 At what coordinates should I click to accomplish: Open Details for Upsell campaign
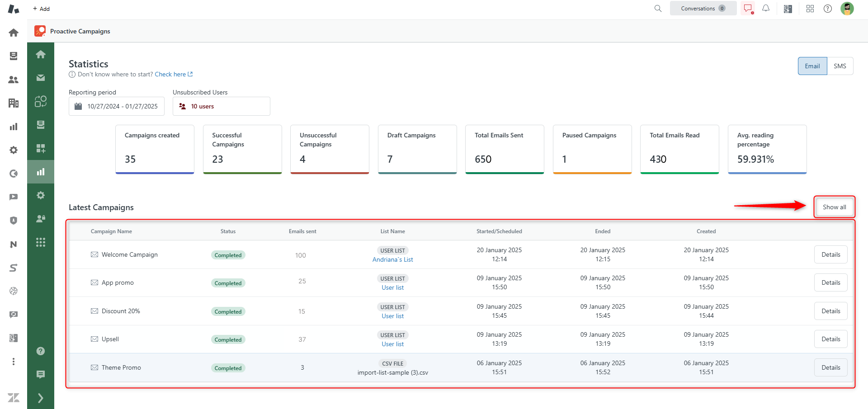pyautogui.click(x=831, y=339)
